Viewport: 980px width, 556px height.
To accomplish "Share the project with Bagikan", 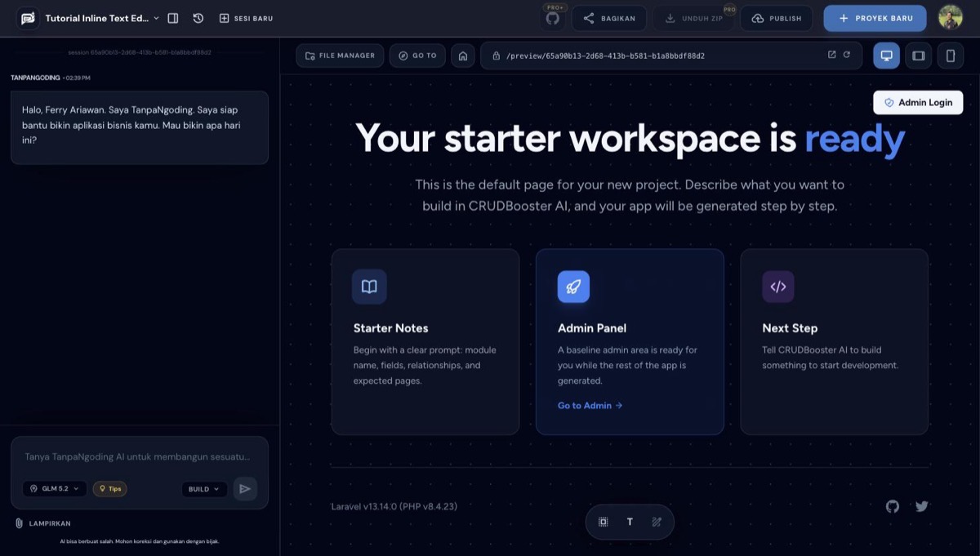I will 609,18.
